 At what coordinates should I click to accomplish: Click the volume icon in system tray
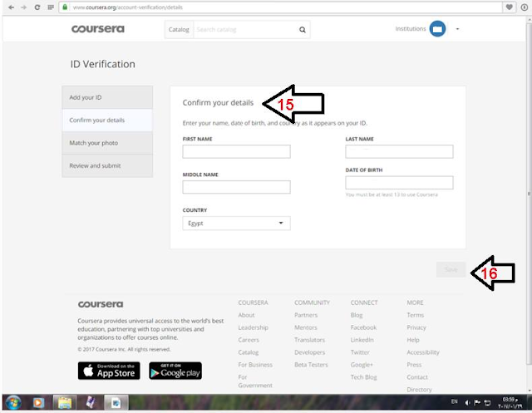click(467, 402)
